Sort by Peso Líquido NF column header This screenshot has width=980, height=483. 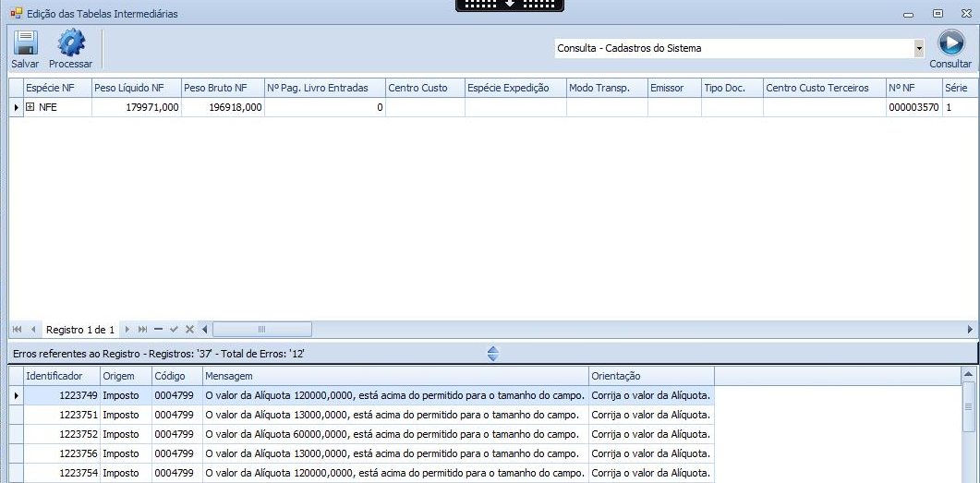[x=135, y=88]
